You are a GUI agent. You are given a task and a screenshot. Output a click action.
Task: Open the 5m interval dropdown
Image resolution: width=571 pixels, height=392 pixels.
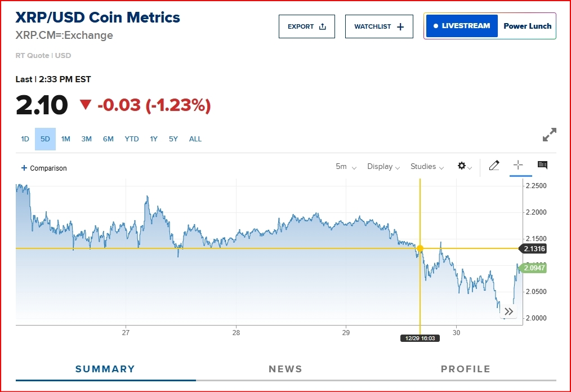pos(346,167)
